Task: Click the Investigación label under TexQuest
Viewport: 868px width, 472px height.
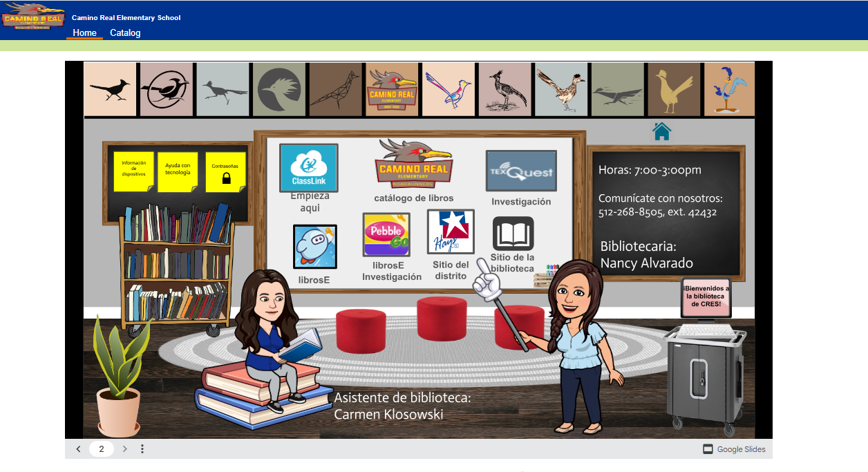Action: [x=521, y=202]
